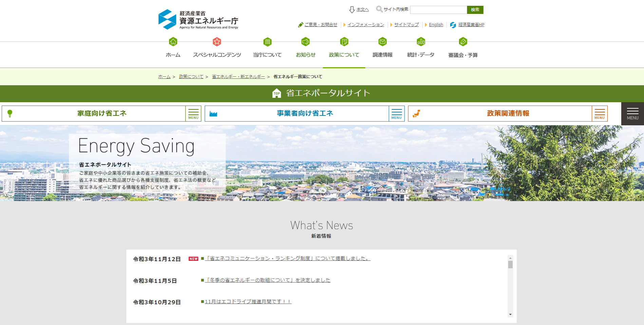Expand the green MENU of 家庭向け省エネ

point(193,113)
